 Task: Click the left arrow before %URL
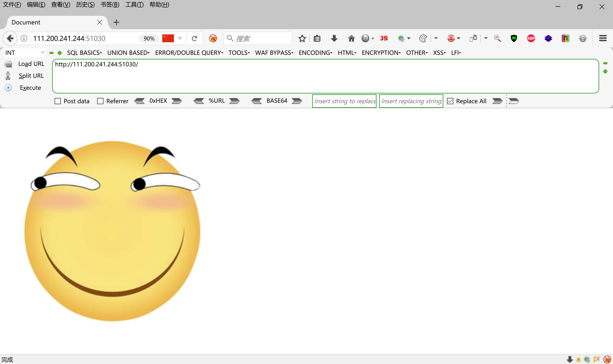[199, 101]
